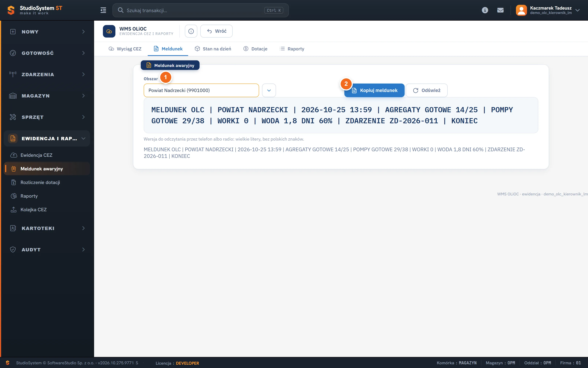Open Raporty sidebar item

click(47, 196)
